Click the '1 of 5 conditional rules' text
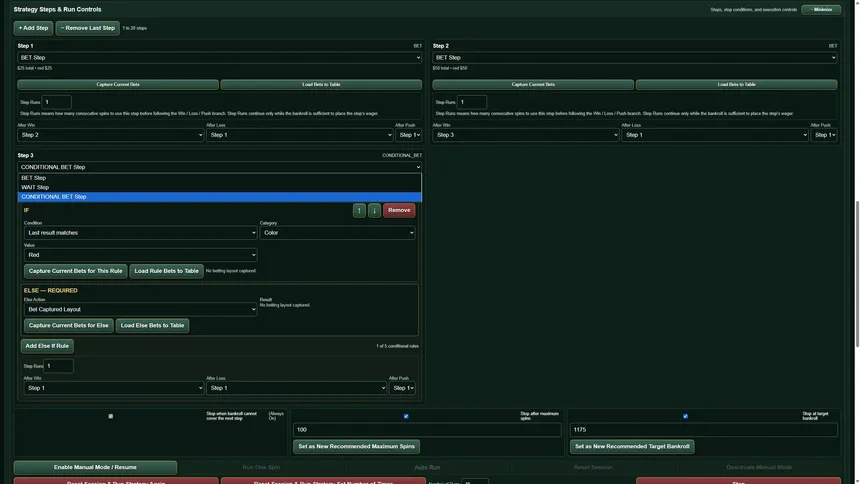The image size is (860, 484). click(397, 346)
